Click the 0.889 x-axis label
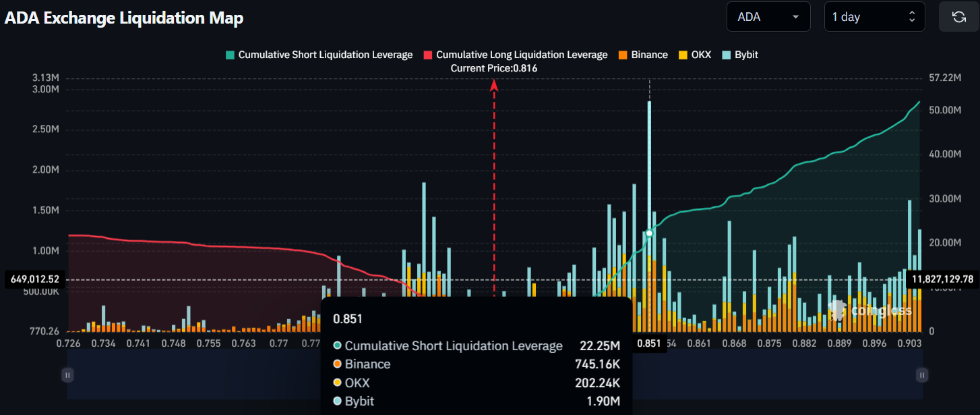Screen dimensions: 980x415 coord(839,343)
